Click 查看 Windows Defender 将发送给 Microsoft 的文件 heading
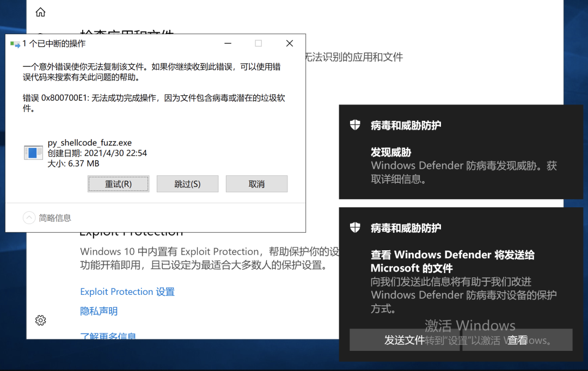588x371 pixels. tap(452, 261)
